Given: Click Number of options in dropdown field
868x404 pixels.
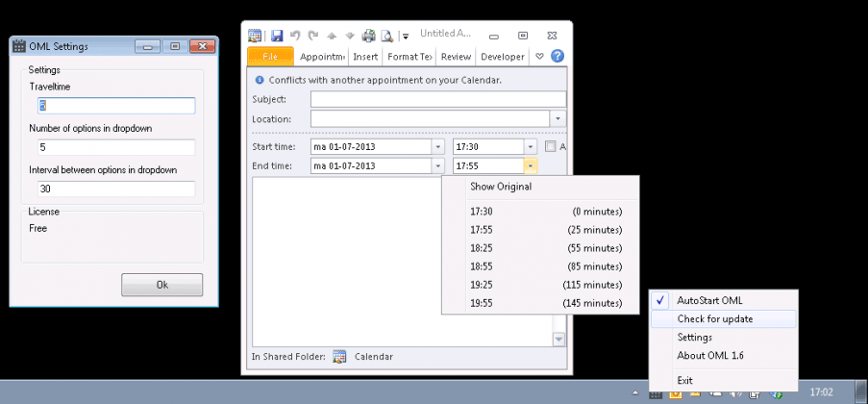Looking at the screenshot, I should tap(116, 147).
